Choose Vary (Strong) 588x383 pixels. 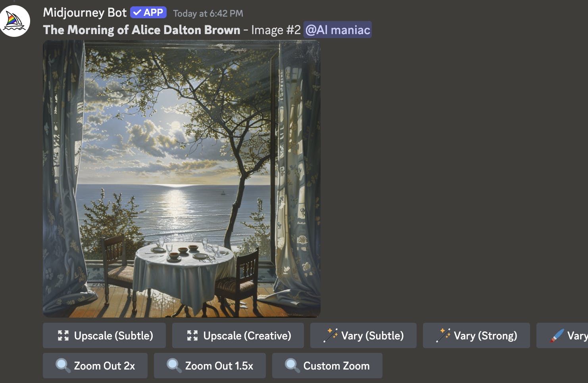(477, 335)
